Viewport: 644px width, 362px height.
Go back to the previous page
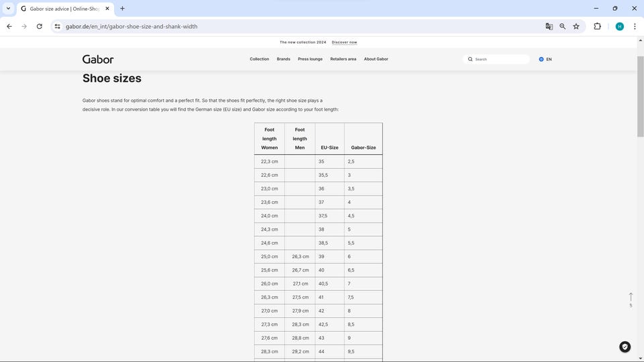pyautogui.click(x=9, y=26)
